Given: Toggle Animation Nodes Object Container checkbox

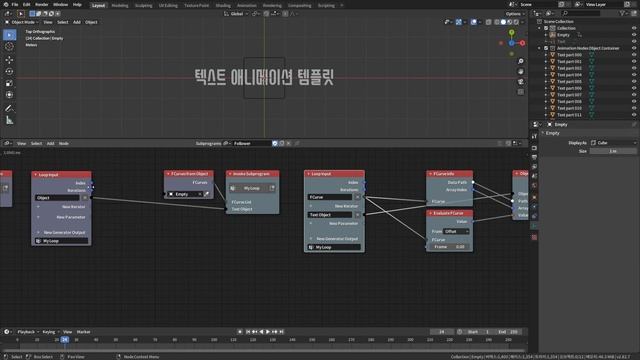Looking at the screenshot, I should tap(546, 48).
